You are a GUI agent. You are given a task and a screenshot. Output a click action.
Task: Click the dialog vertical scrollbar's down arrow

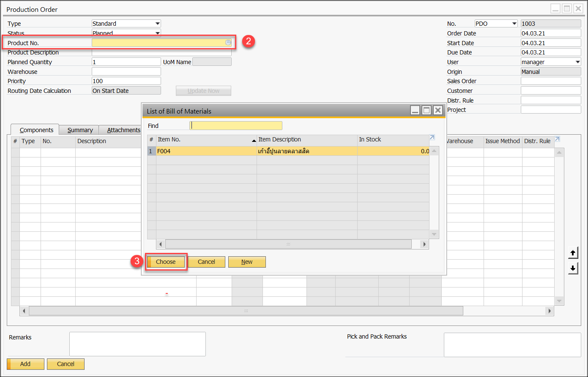434,234
